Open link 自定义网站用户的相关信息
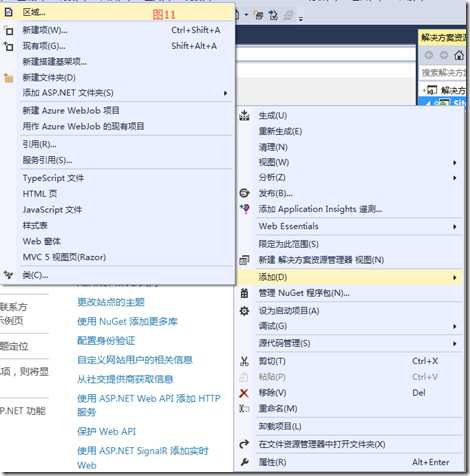 click(x=135, y=360)
